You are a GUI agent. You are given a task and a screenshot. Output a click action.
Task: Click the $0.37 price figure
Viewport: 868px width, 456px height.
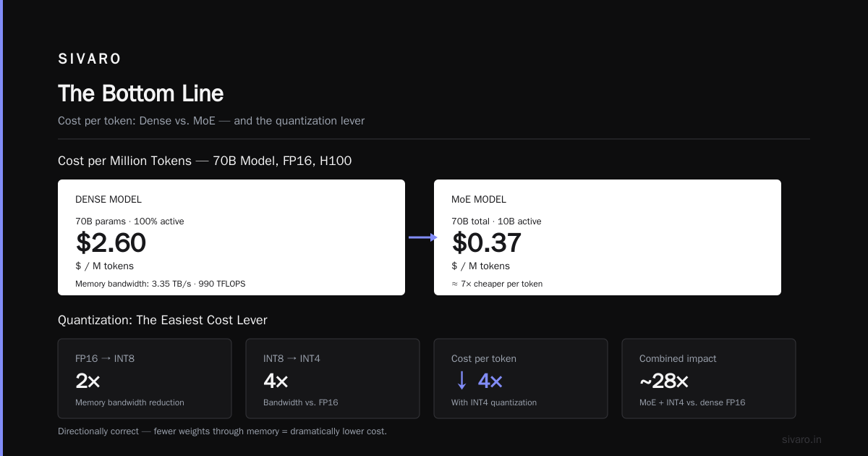coord(487,243)
